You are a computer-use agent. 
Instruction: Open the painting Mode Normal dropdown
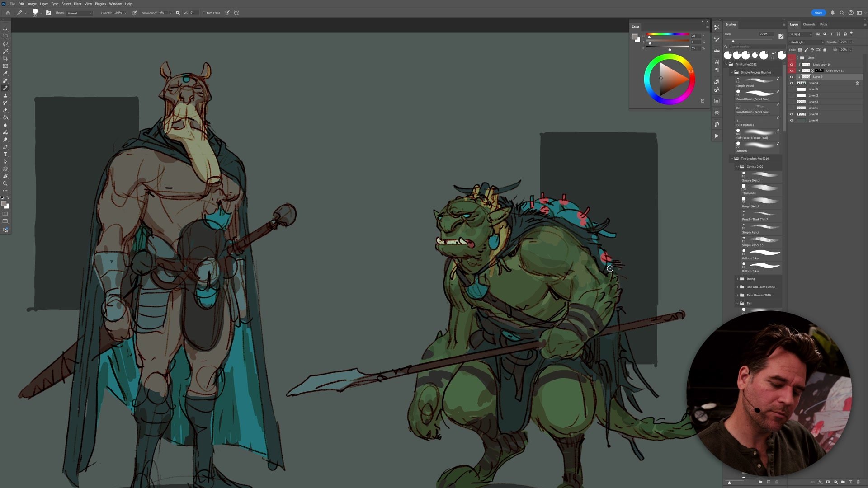click(80, 13)
